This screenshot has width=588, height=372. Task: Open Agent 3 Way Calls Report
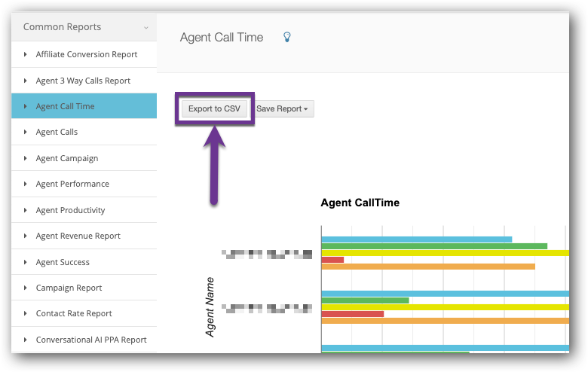coord(83,81)
